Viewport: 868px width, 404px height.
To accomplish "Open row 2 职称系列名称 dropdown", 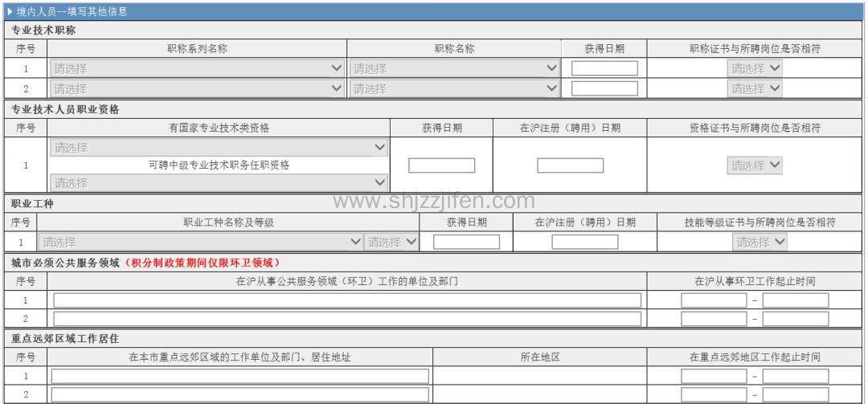I will pos(198,88).
